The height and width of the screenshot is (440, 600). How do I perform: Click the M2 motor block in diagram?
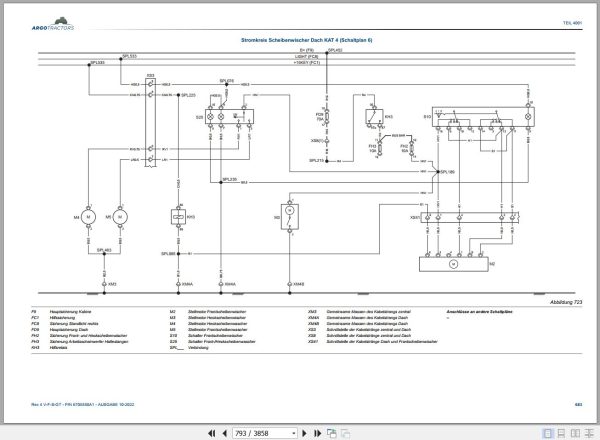[454, 264]
